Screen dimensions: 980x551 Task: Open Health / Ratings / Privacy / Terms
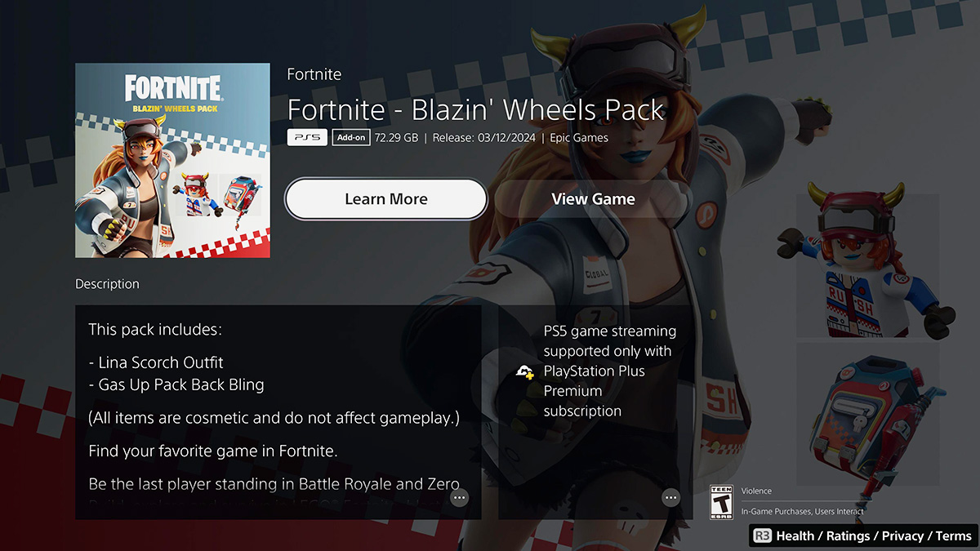click(x=873, y=535)
